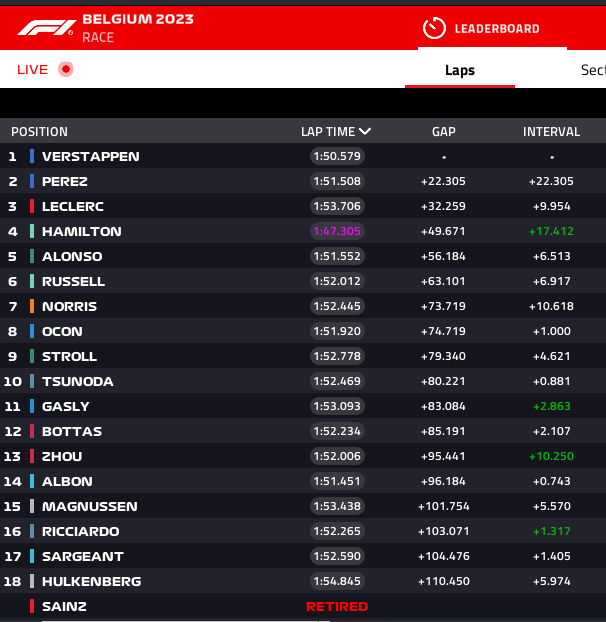This screenshot has height=622, width=606.
Task: Select the ALONSO driver name
Action: pos(72,257)
